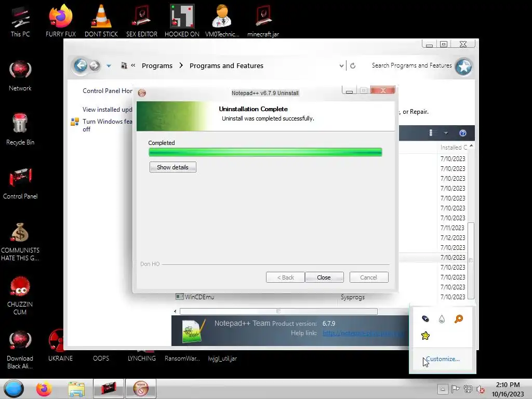Screen dimensions: 532x399
Task: Click Sysprogs publisher text
Action: coord(353,297)
